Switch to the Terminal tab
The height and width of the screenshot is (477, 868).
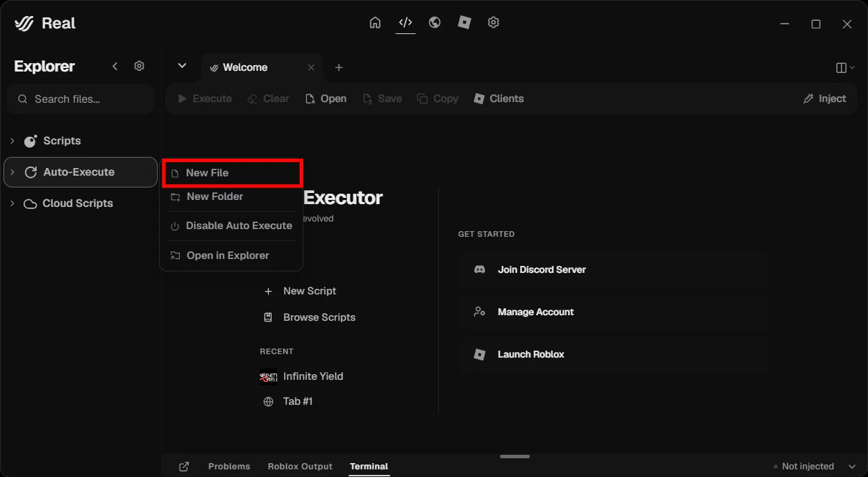click(369, 467)
